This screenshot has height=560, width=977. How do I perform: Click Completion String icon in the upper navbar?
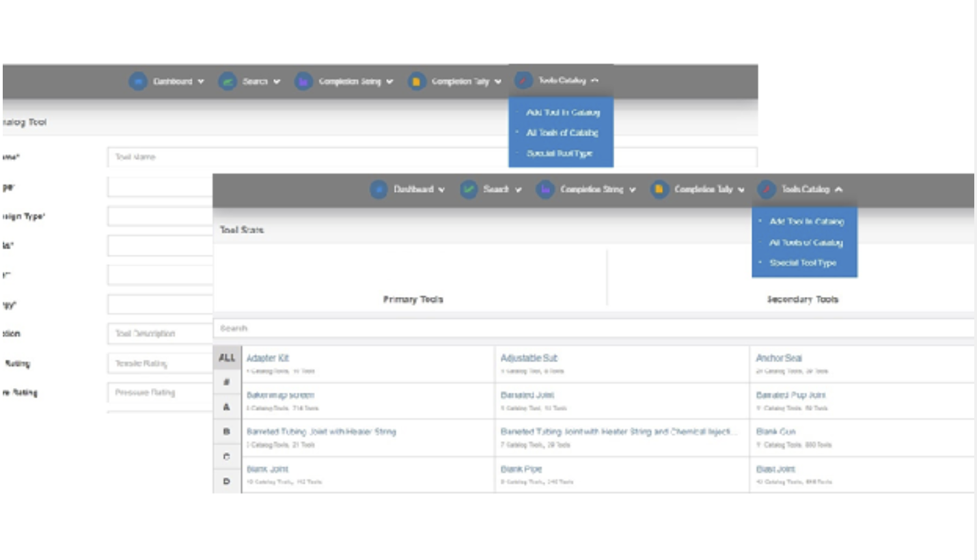coord(303,81)
